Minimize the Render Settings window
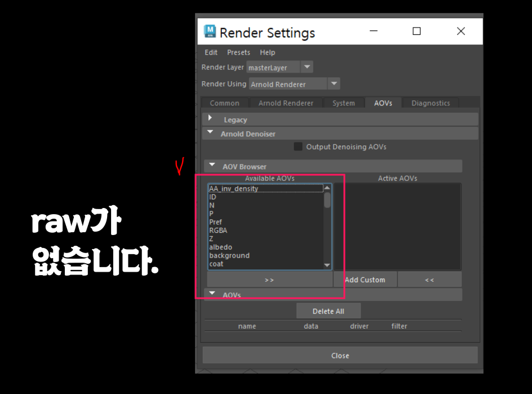Viewport: 532px width, 394px height. [x=374, y=31]
